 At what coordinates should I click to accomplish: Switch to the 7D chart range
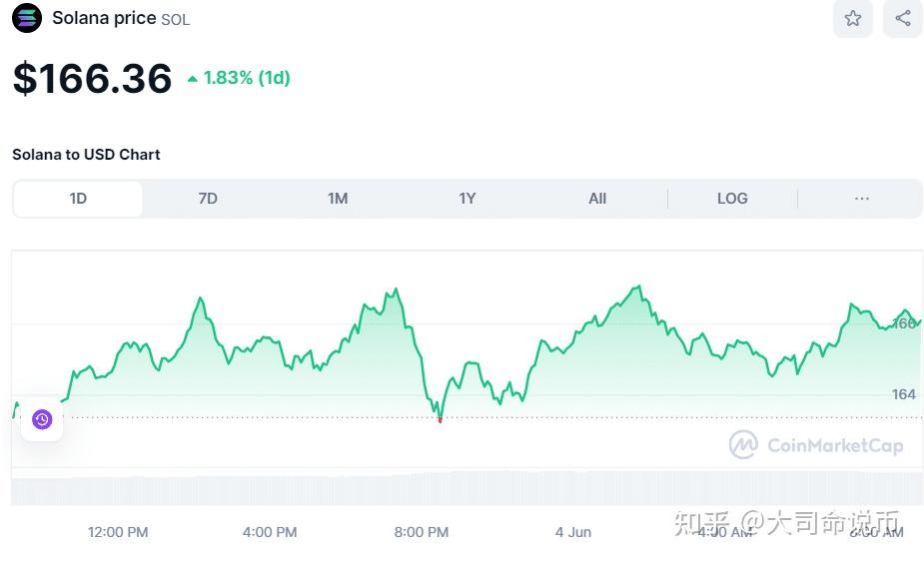[208, 199]
